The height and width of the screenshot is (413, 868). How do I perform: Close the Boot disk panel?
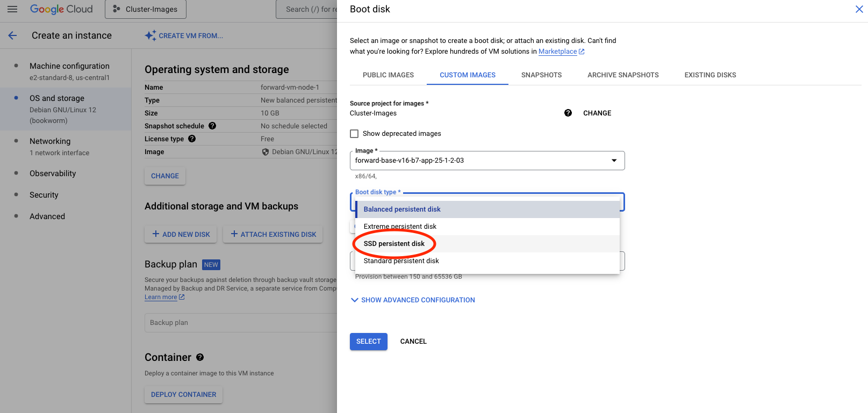(859, 9)
